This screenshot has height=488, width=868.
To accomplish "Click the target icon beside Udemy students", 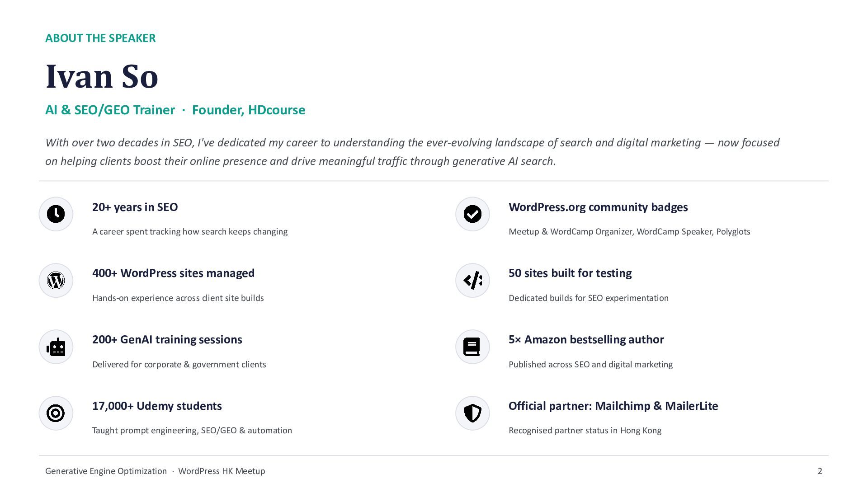I will pos(56,413).
